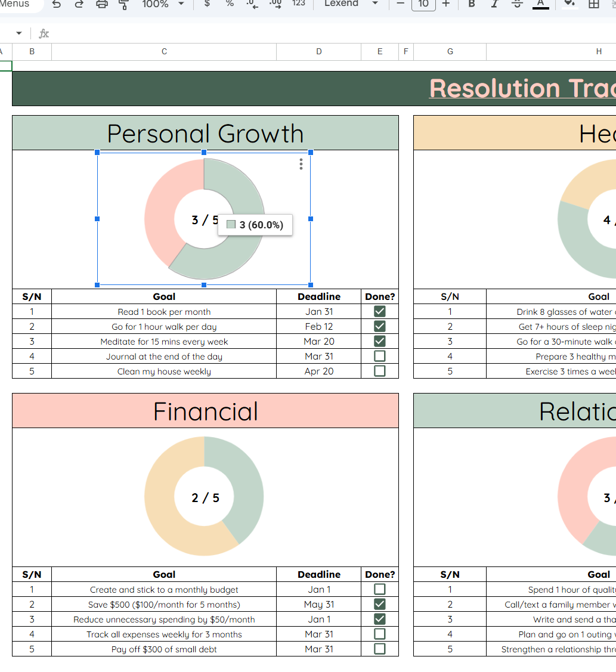Check Done for Journal at the end of day
Screen dimensions: 616x672
[x=380, y=356]
